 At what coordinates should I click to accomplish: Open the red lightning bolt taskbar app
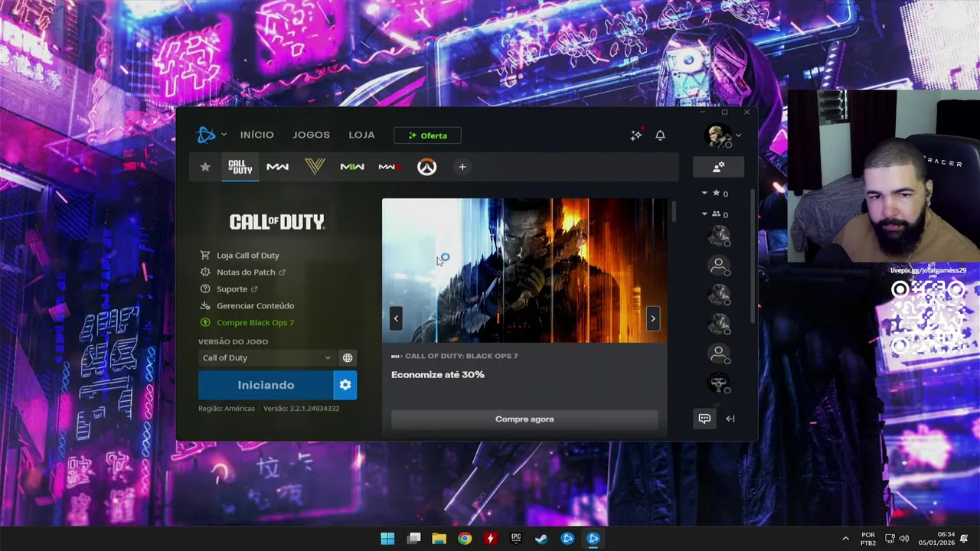point(491,538)
